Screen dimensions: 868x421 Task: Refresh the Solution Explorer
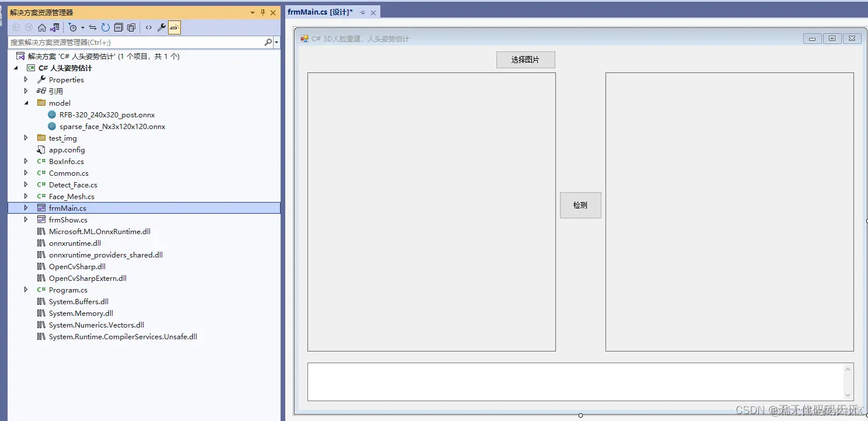pyautogui.click(x=106, y=27)
